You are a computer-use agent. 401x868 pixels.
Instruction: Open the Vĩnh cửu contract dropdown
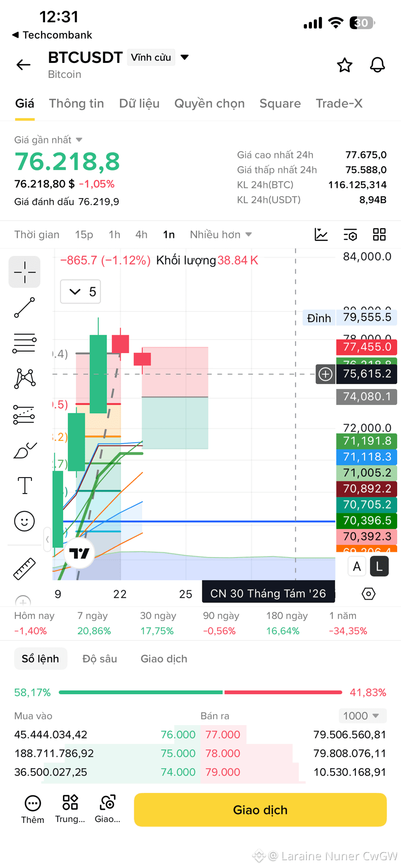coord(158,57)
